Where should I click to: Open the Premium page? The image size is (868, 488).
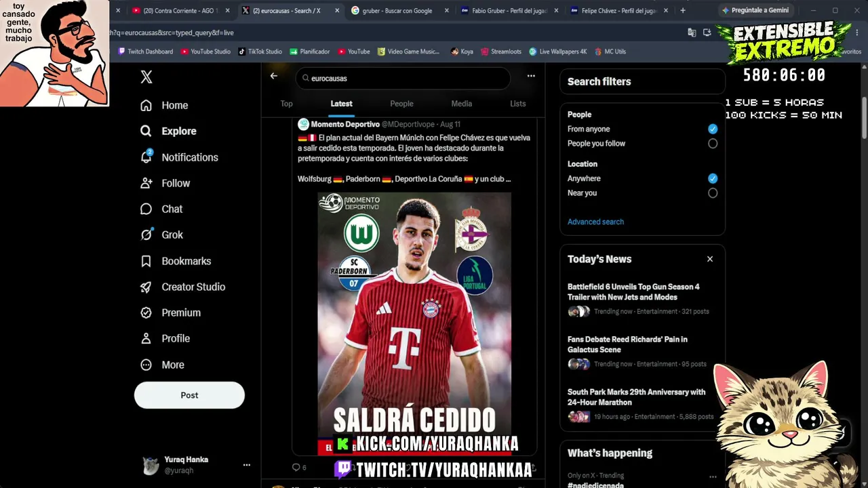(x=170, y=312)
